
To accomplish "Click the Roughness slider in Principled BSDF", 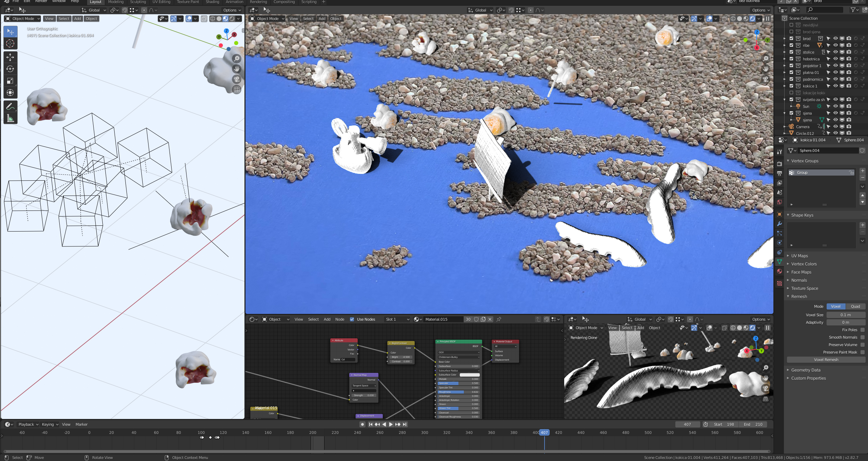I will click(458, 392).
